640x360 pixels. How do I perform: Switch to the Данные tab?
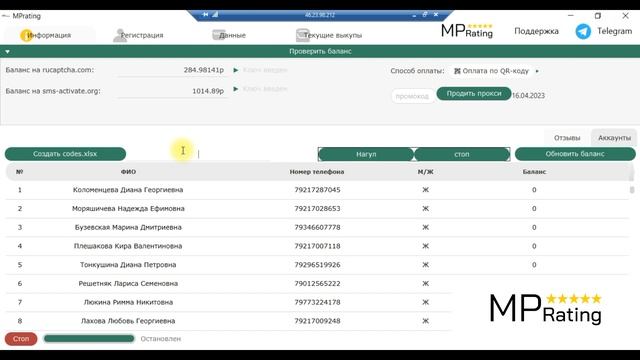[232, 35]
